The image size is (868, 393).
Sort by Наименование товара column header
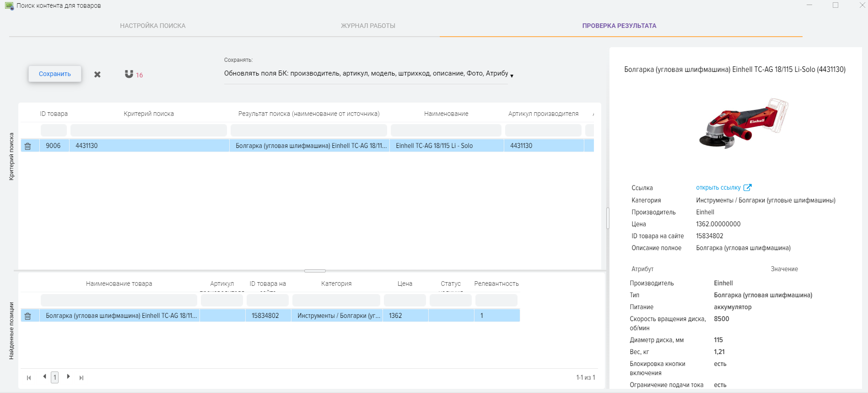(119, 284)
